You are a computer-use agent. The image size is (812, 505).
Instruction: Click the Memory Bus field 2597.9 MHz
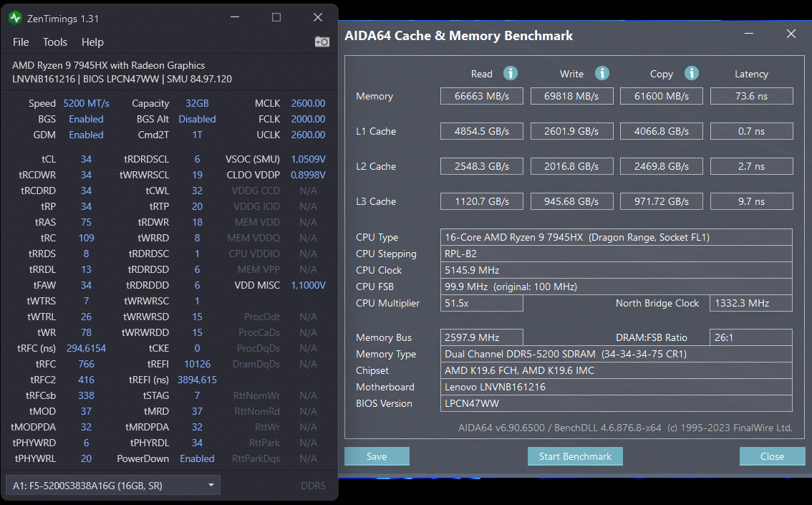click(x=482, y=337)
